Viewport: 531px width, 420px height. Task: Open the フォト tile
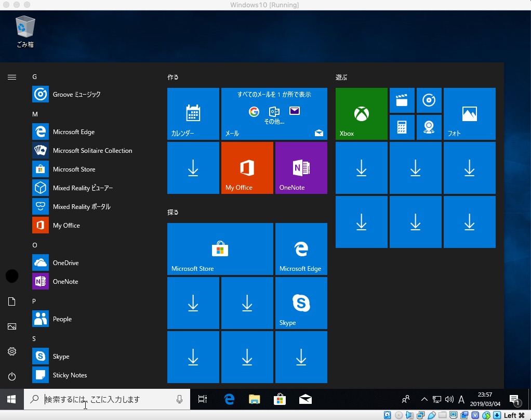470,114
